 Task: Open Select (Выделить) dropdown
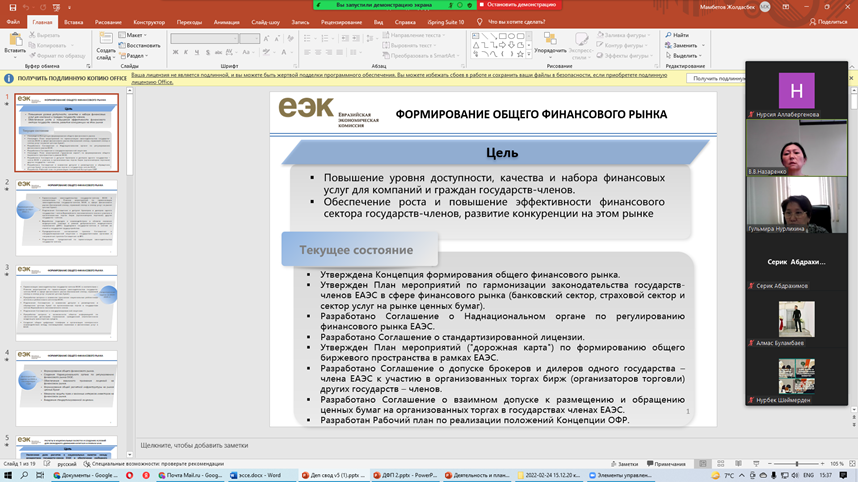point(683,55)
